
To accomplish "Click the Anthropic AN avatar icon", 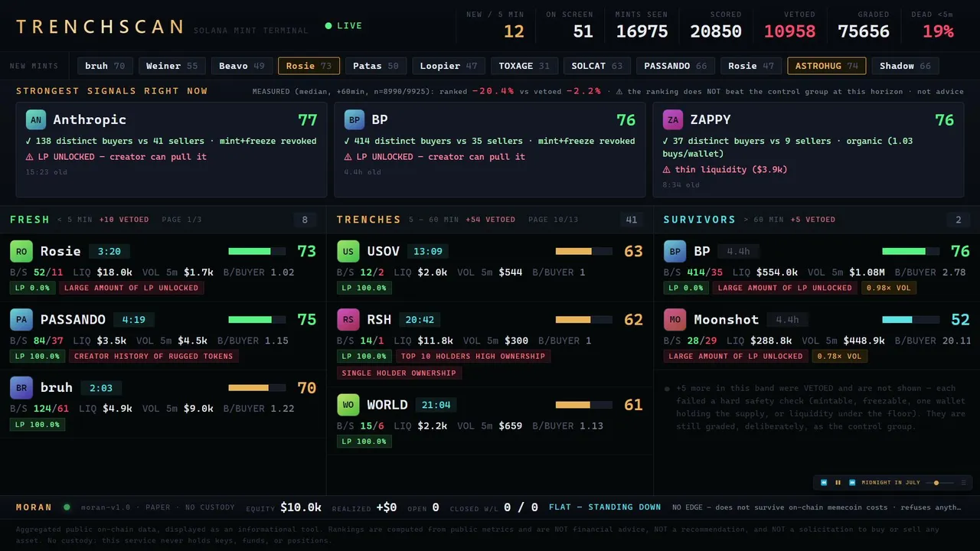I will [x=36, y=119].
